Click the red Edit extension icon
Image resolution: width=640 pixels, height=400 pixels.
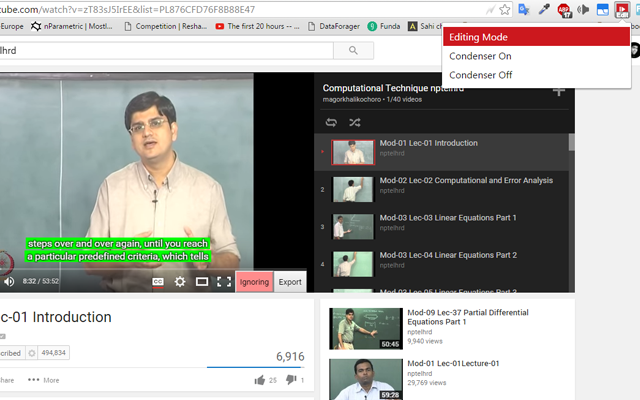(x=622, y=10)
